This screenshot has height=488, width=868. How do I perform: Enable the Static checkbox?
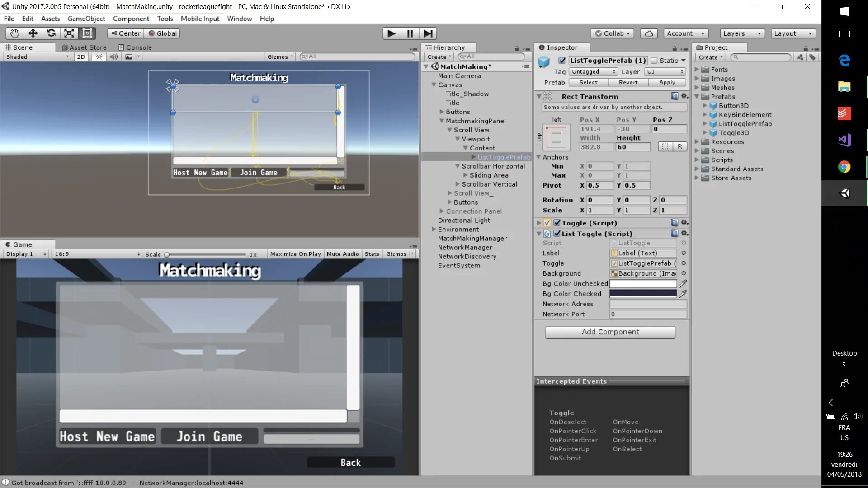[x=654, y=61]
